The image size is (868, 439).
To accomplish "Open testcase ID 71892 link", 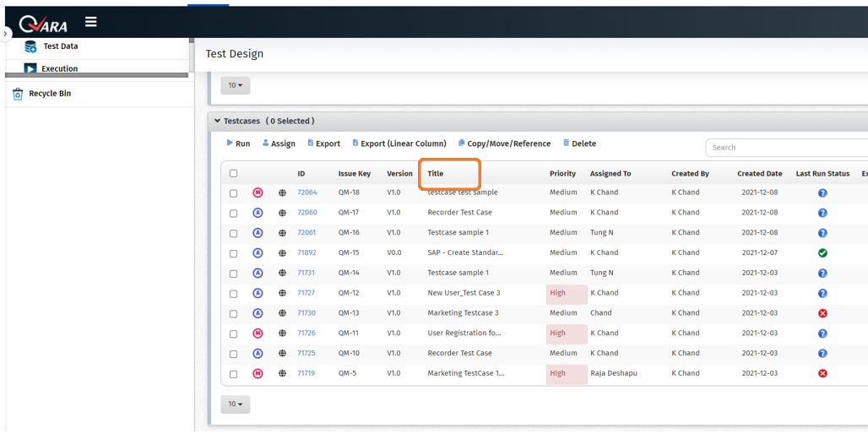I will (x=307, y=252).
